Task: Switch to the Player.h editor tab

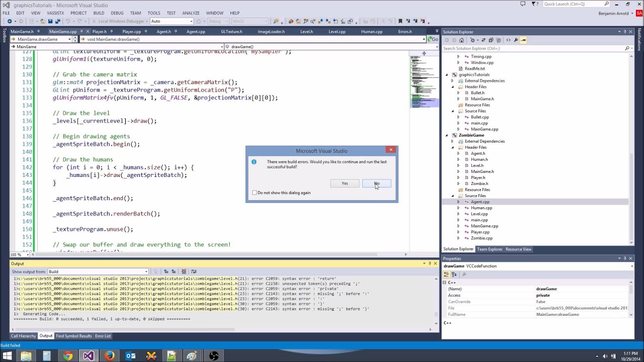Action: [100, 32]
